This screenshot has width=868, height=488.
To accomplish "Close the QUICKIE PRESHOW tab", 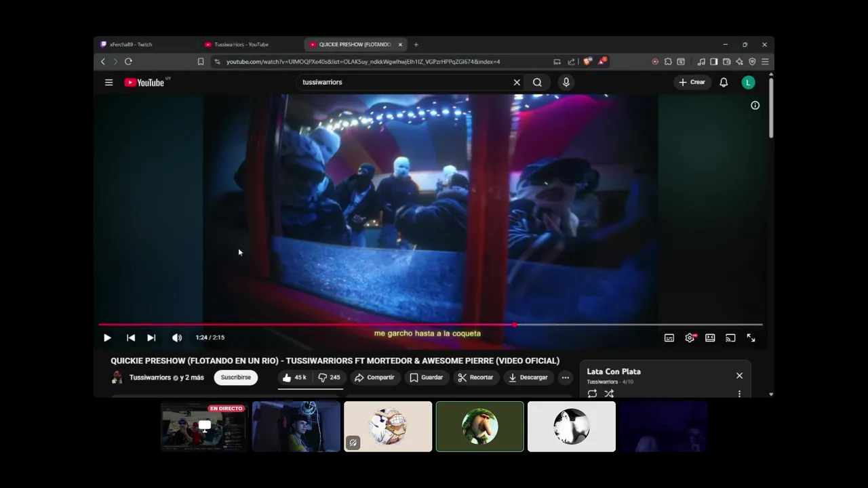I will [400, 45].
